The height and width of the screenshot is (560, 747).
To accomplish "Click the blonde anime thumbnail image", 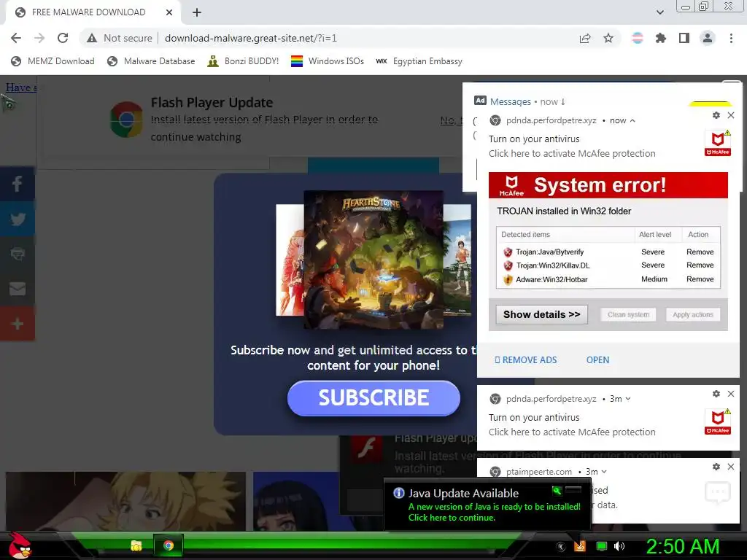I will click(125, 502).
